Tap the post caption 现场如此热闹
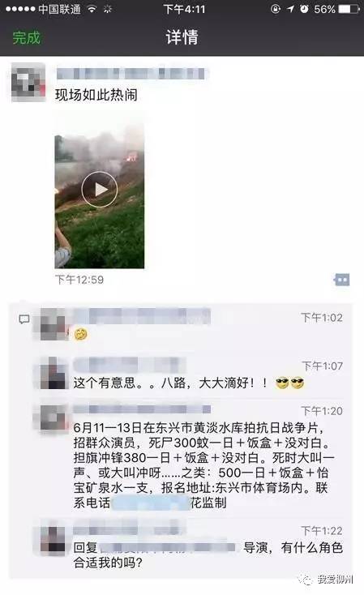Viewport: 364px width, 595px height. point(96,95)
